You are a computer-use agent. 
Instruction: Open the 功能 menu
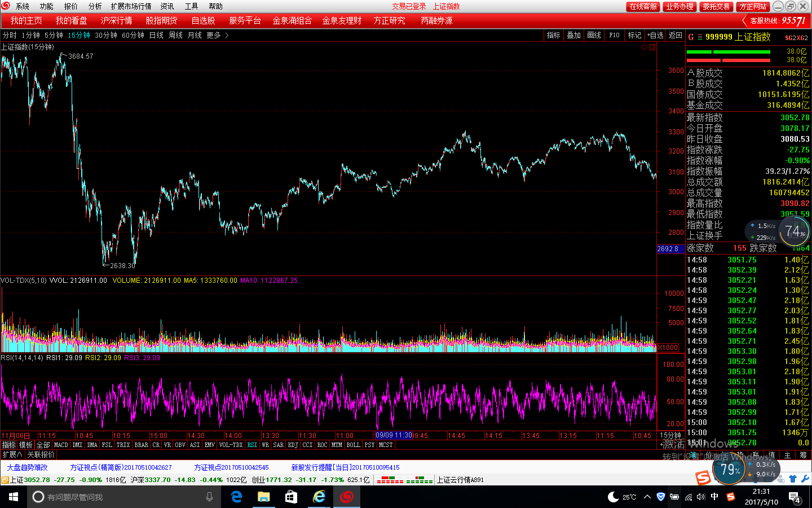47,6
